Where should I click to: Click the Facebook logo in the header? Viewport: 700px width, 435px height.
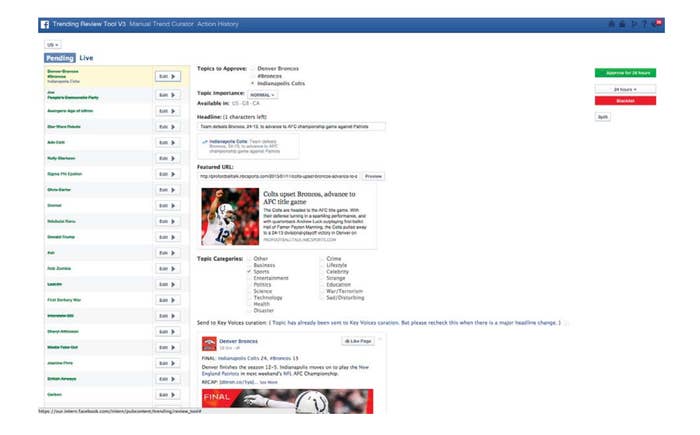click(45, 25)
